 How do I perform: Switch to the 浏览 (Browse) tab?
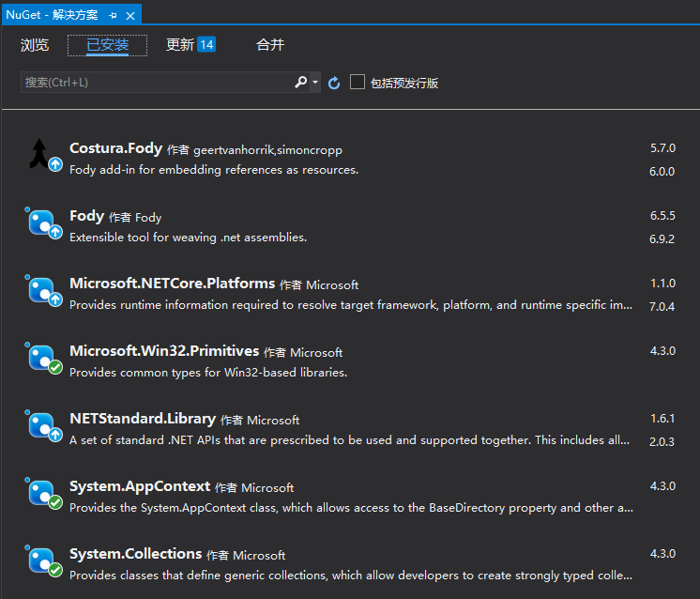[35, 45]
